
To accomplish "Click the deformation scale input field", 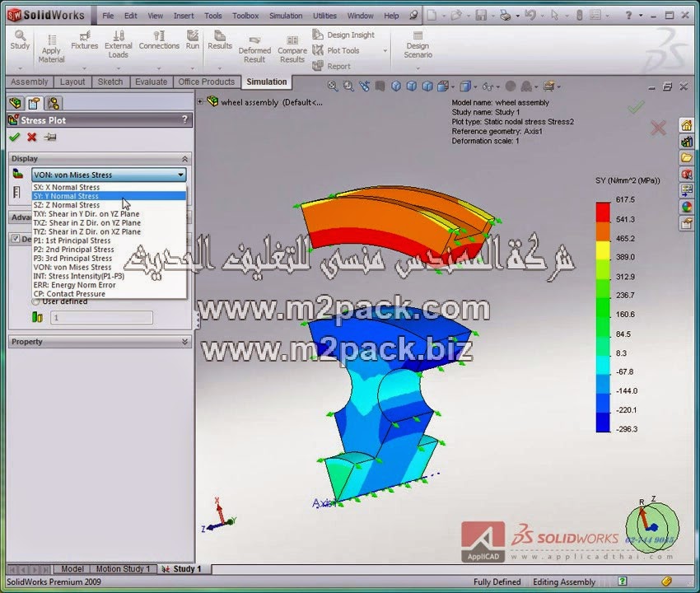I will coord(101,317).
